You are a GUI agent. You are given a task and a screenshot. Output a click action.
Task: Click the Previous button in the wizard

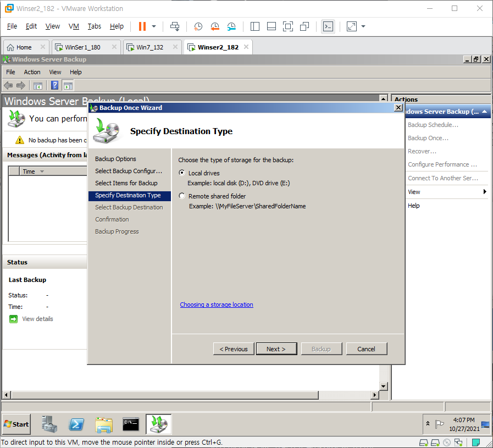[234, 349]
